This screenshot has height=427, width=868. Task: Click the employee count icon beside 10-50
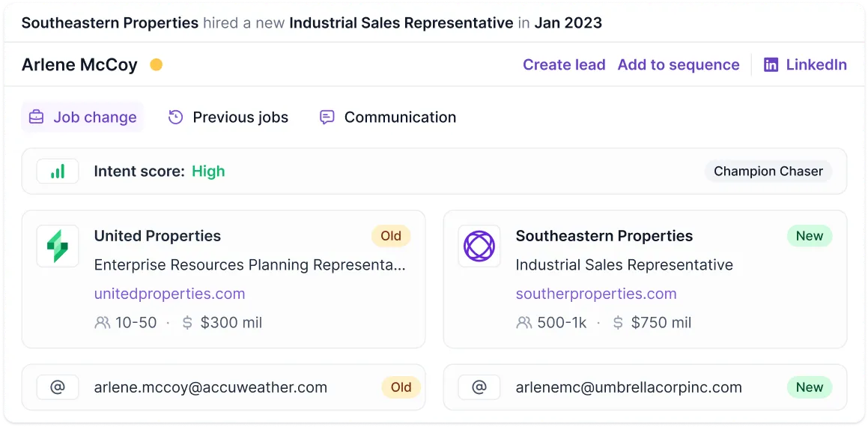[103, 322]
